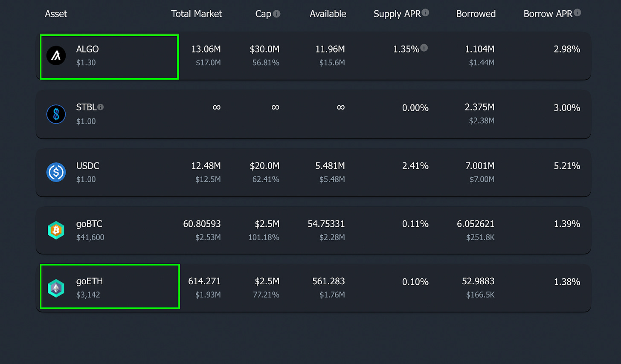Open the goETH asset name
The image size is (621, 364).
point(90,282)
